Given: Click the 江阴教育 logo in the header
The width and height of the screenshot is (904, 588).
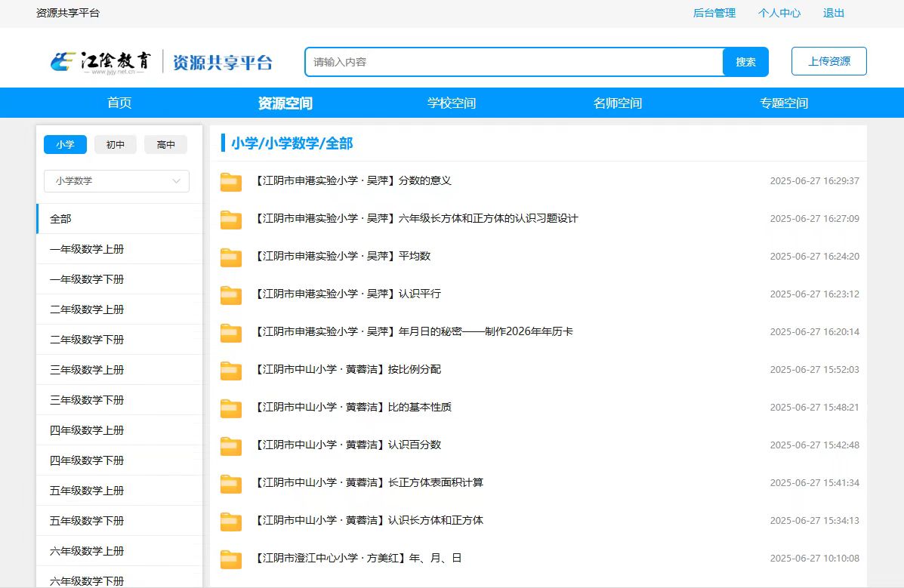Looking at the screenshot, I should coord(101,62).
